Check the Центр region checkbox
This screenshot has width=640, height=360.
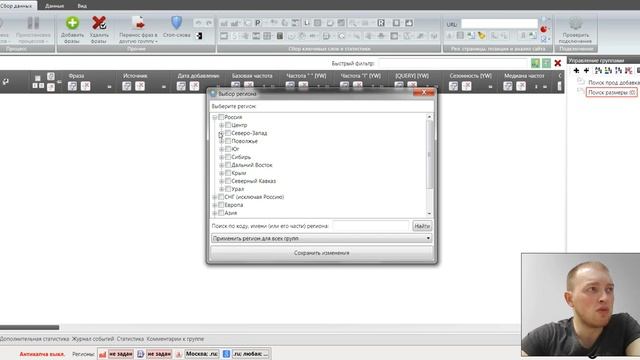coord(228,125)
